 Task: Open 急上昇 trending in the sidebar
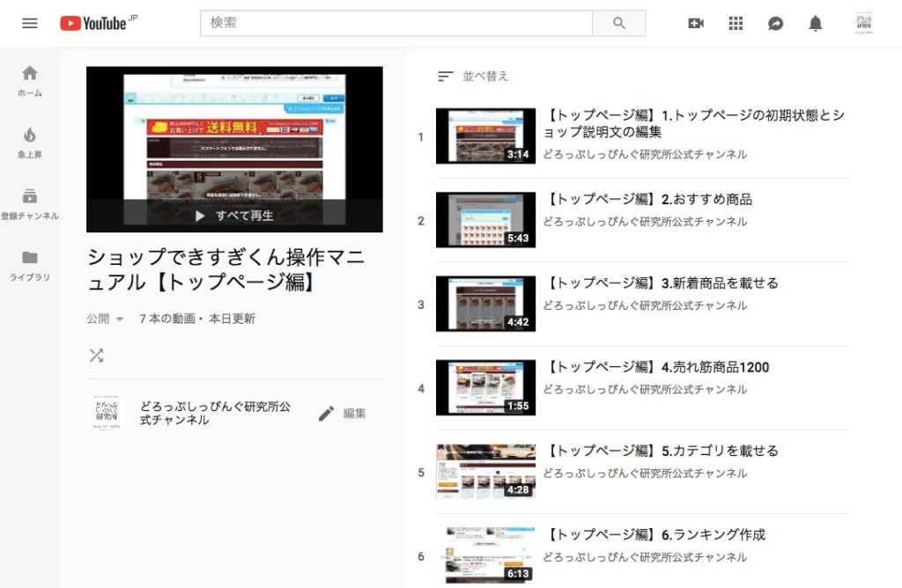[30, 143]
